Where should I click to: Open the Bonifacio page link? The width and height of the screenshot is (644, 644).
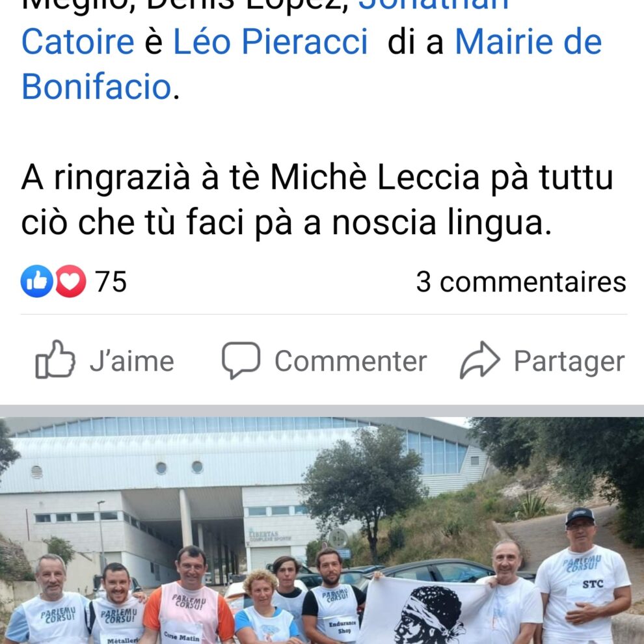[96, 87]
